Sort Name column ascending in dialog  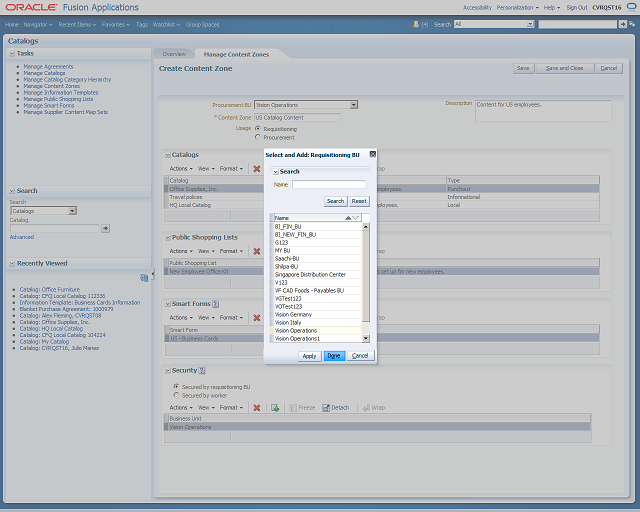348,218
